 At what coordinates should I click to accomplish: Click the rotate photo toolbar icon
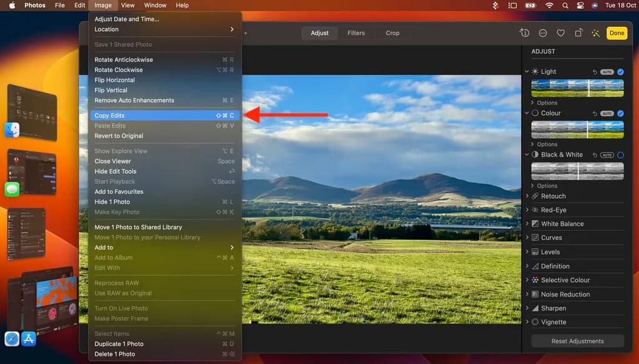578,33
